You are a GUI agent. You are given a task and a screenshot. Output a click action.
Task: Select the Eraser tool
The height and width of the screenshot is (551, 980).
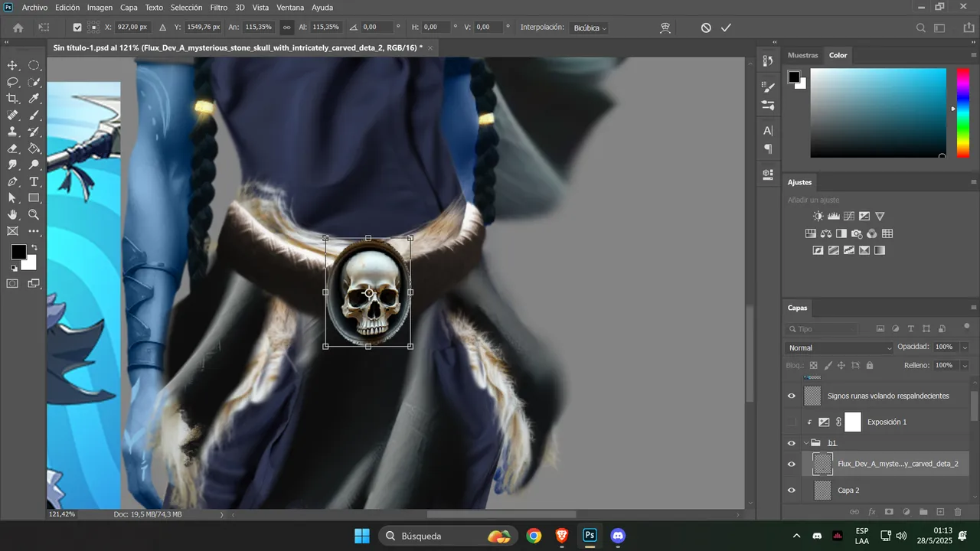pyautogui.click(x=12, y=148)
